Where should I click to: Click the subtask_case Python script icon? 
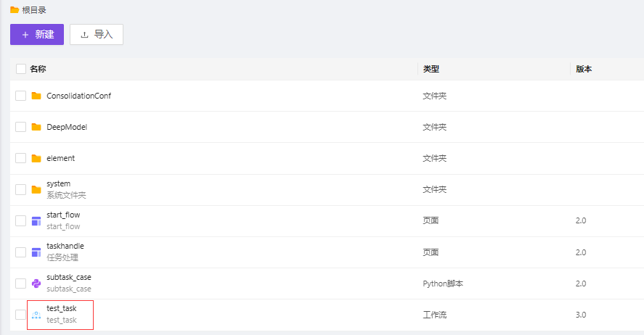(36, 284)
